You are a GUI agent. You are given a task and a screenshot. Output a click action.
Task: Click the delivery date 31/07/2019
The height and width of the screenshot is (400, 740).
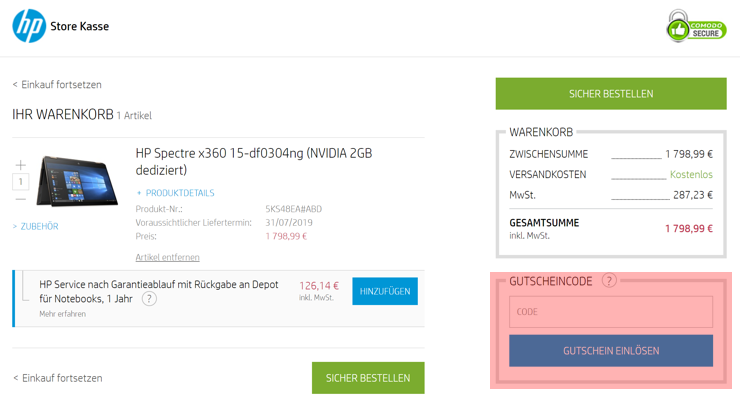(x=289, y=223)
